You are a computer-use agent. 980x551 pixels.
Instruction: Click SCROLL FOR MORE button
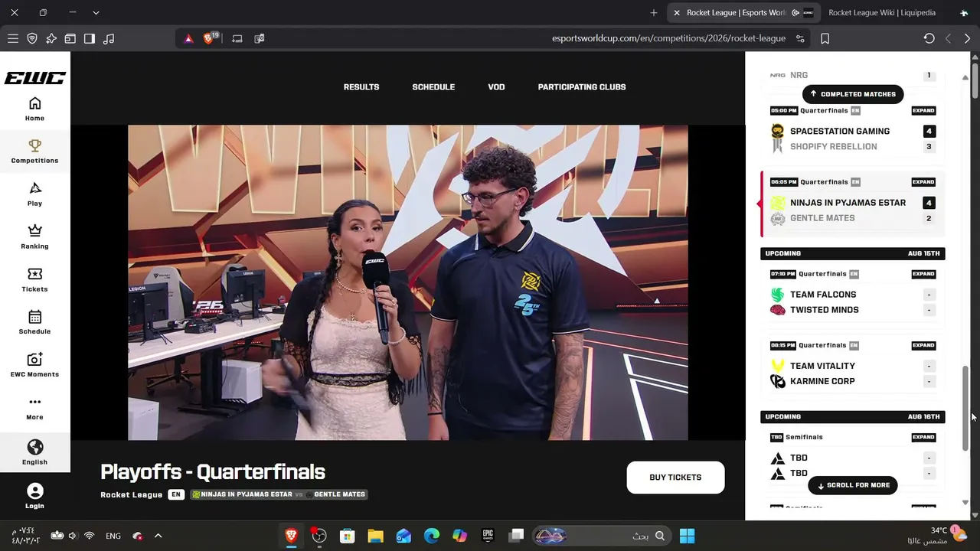[x=853, y=485]
